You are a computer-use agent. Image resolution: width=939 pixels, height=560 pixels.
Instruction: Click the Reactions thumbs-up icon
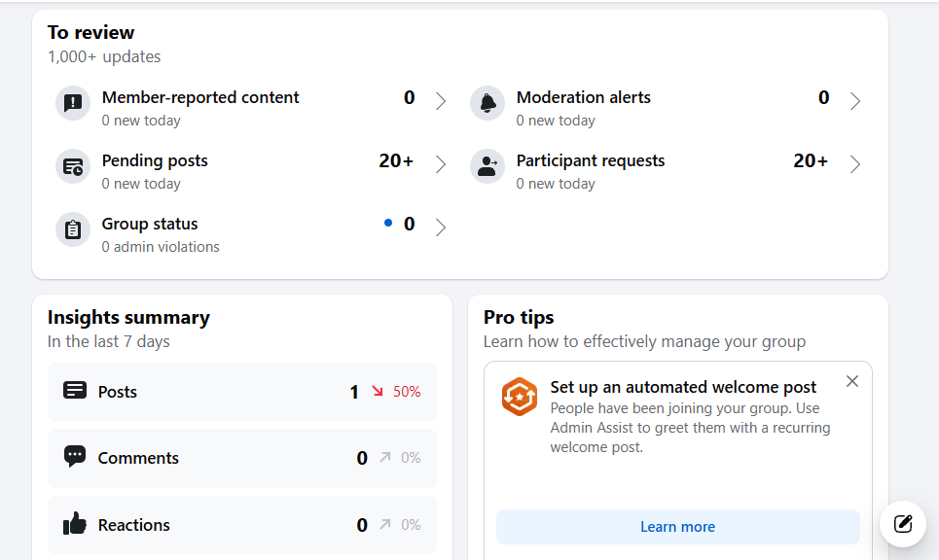(75, 524)
